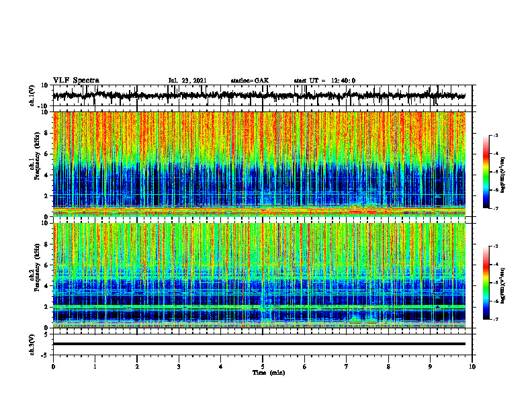Click the ch.2 color bar "log(PSD)" units label
This screenshot has height=411, width=532.
pos(503,285)
